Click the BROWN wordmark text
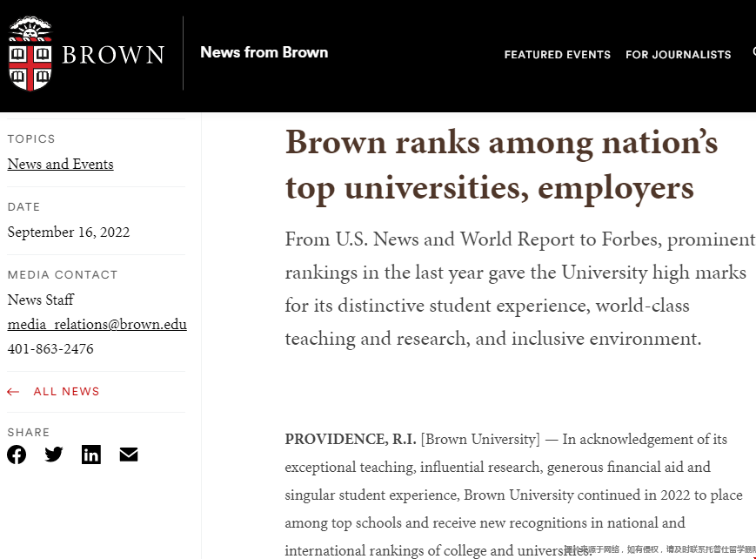The height and width of the screenshot is (559, 756). [113, 55]
